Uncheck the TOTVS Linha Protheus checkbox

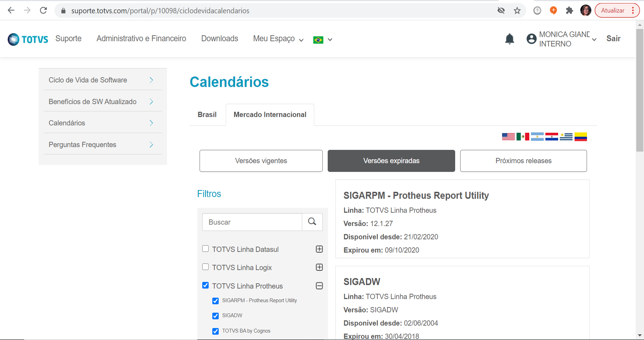pos(206,285)
